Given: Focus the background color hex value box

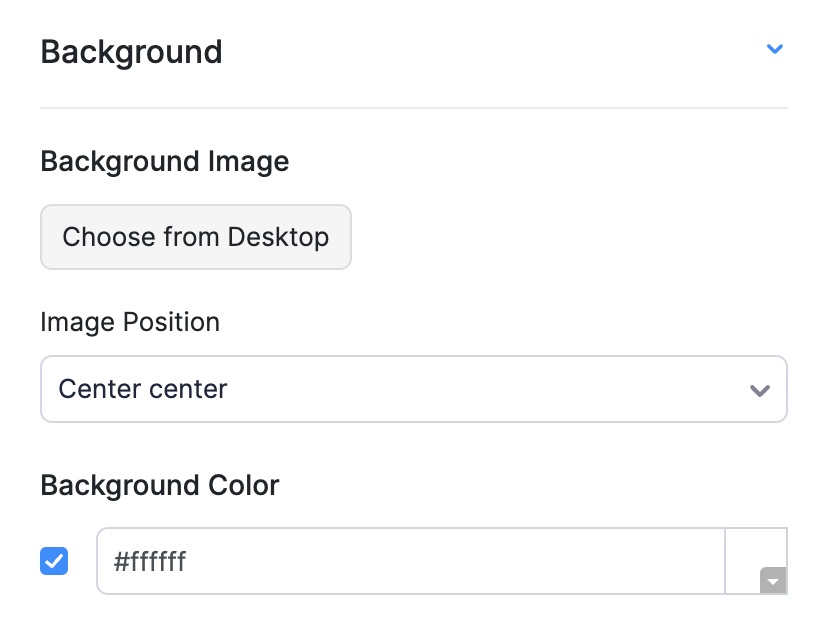Looking at the screenshot, I should point(410,561).
